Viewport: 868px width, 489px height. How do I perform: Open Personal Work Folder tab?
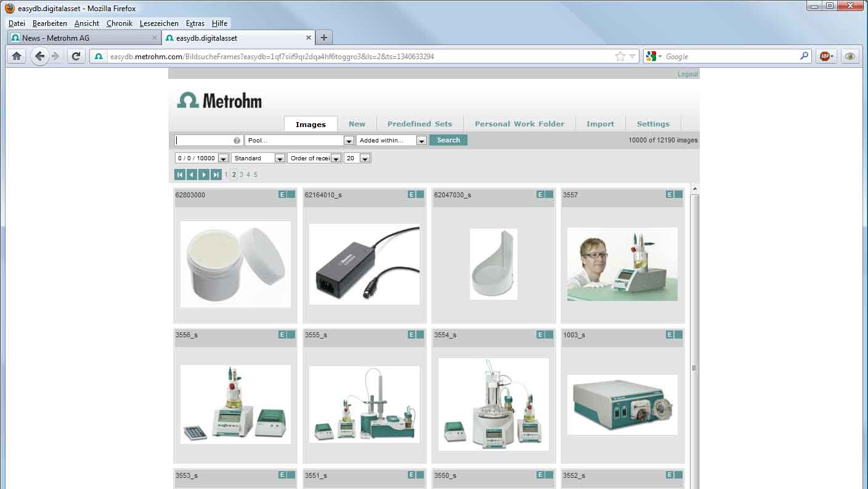519,124
